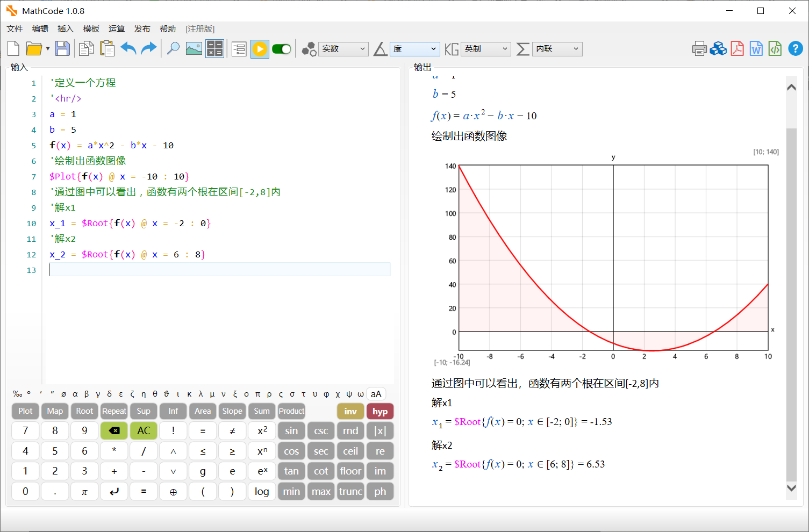Open the 发布 menu
This screenshot has height=532, width=809.
(x=142, y=28)
